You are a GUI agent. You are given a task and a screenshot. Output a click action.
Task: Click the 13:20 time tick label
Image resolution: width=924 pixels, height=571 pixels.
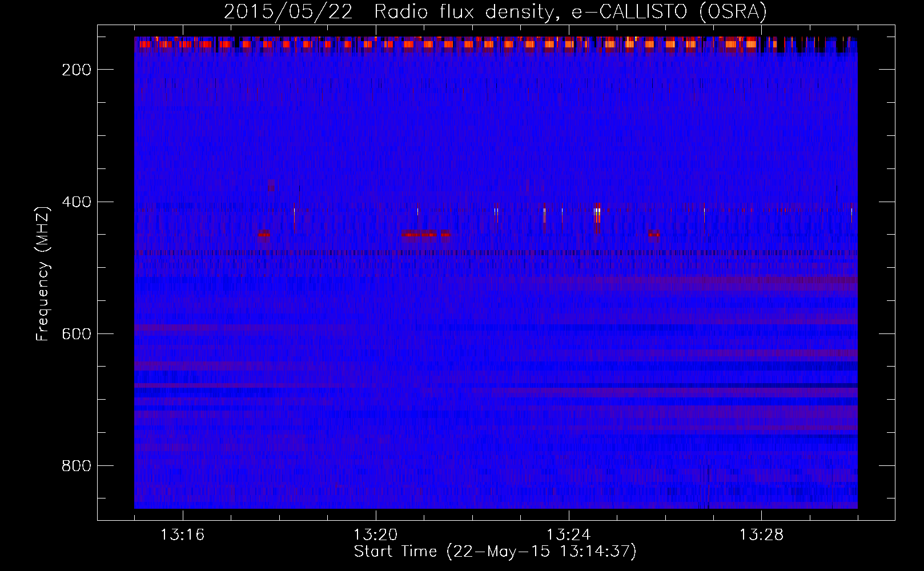376,535
